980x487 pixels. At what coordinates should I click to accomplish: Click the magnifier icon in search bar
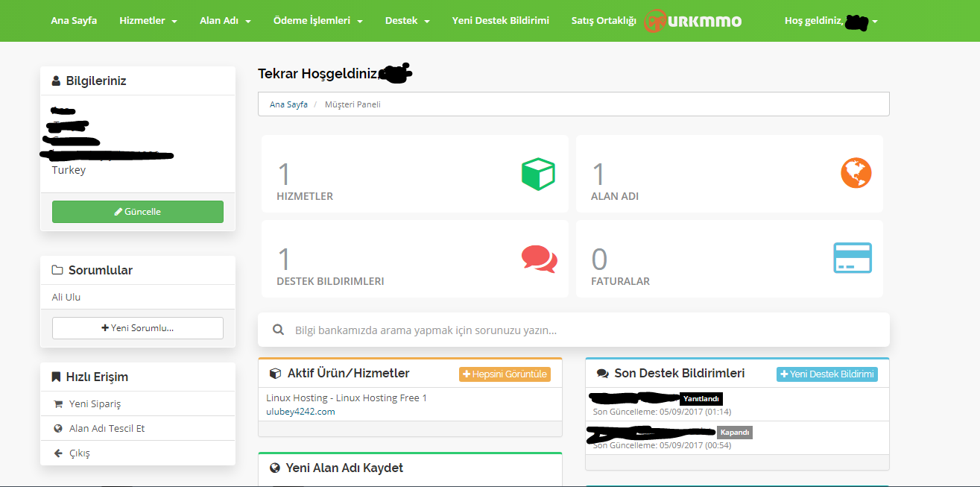[278, 330]
